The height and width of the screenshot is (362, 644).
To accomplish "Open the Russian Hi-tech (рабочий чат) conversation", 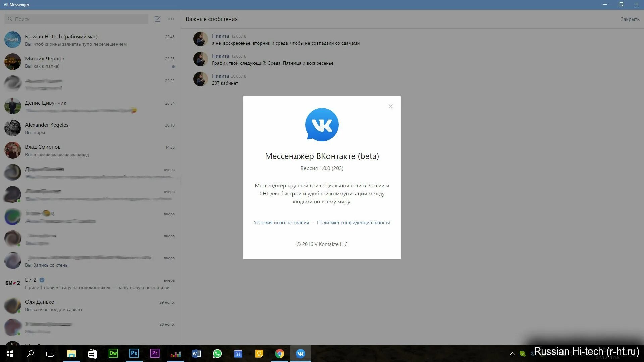I will click(x=90, y=40).
